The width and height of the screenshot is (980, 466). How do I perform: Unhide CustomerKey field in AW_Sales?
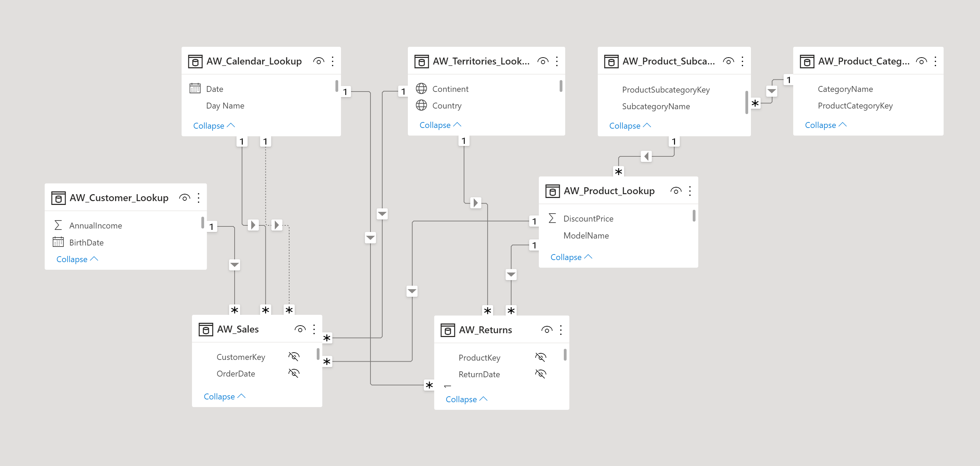pyautogui.click(x=294, y=357)
